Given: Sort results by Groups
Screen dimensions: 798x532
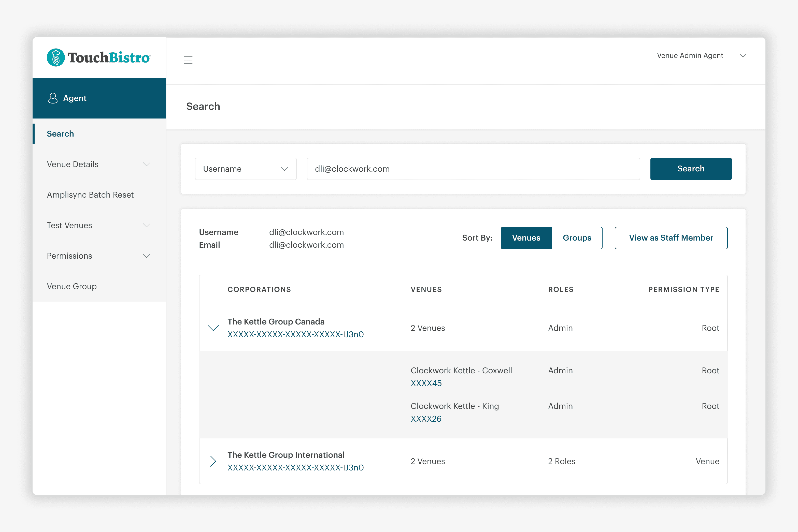Looking at the screenshot, I should pyautogui.click(x=577, y=238).
